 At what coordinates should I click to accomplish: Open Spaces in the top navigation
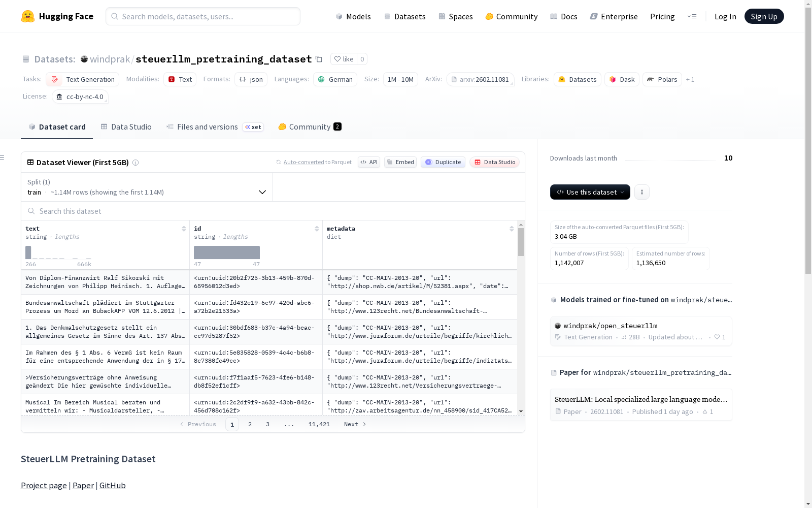pyautogui.click(x=456, y=16)
